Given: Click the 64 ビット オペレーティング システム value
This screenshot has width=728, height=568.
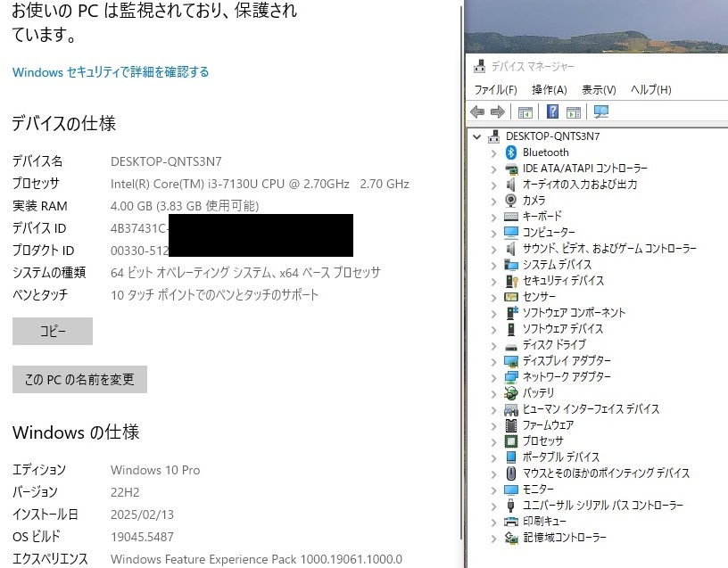Looking at the screenshot, I should (245, 272).
